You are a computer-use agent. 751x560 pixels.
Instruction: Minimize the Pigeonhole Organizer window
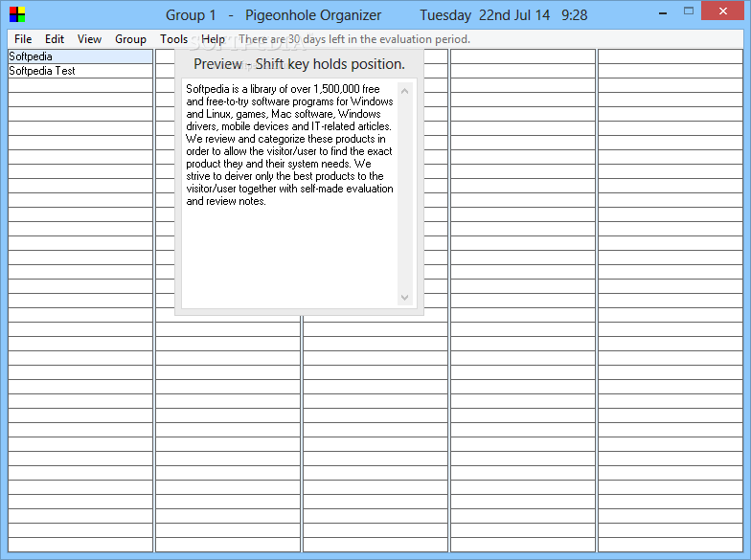point(663,13)
